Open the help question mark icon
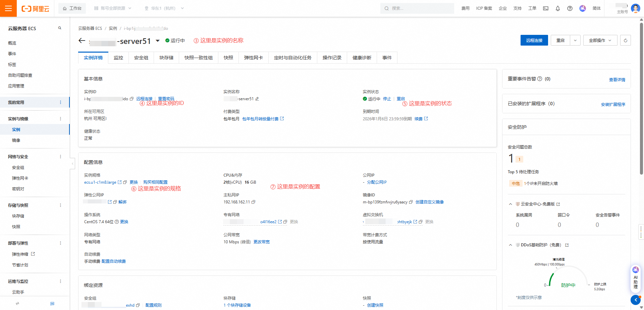Viewport: 644px width, 310px height. coord(570,8)
